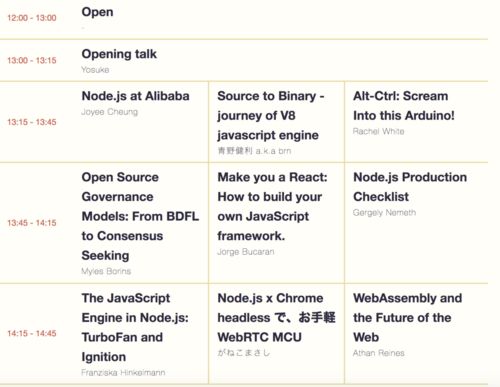Open Make you a React talk
500x387 pixels.
pyautogui.click(x=272, y=206)
